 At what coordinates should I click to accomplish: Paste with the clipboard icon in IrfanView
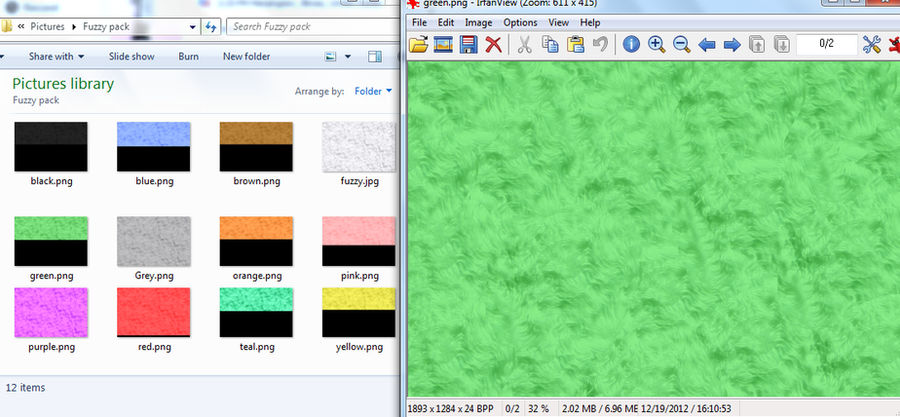575,45
